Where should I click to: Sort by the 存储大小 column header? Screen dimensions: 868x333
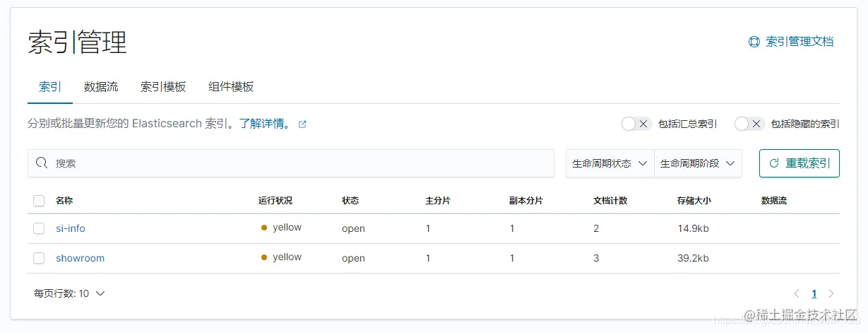pyautogui.click(x=694, y=201)
